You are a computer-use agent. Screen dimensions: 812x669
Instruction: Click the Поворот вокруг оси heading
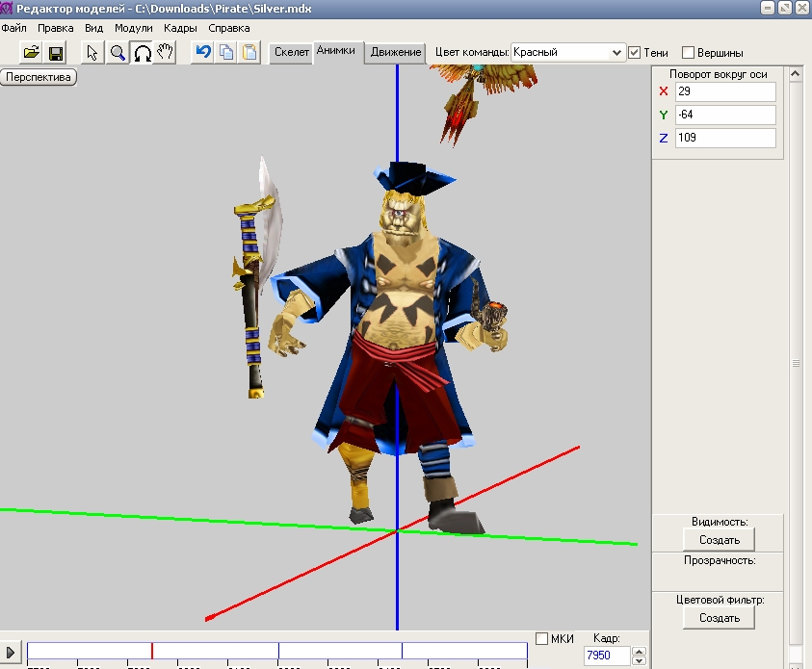click(x=719, y=74)
